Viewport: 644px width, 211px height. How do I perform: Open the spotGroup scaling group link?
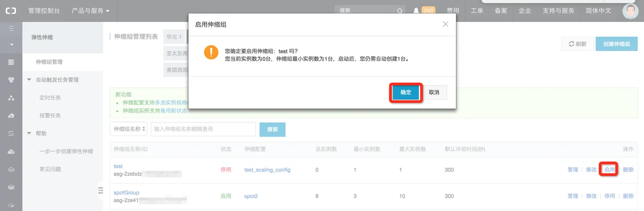(126, 192)
